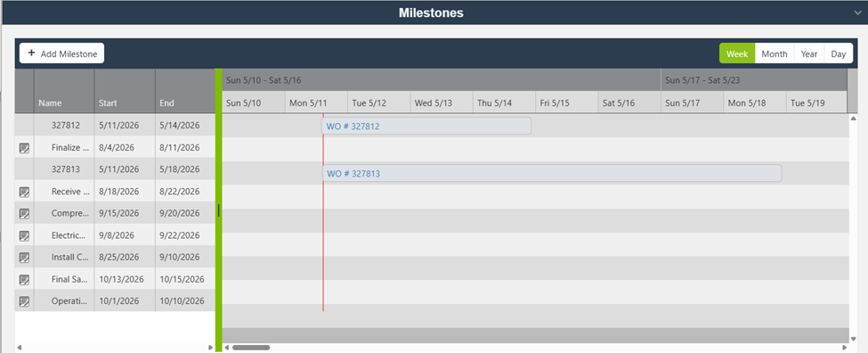
Task: Open edit icon for Compre... milestone
Action: [x=24, y=213]
